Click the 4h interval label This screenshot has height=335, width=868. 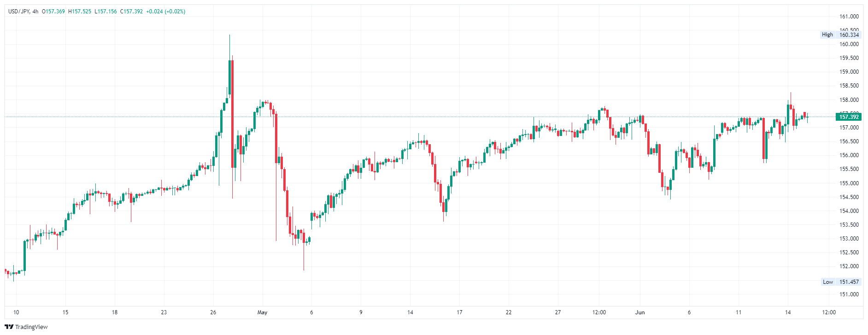point(35,12)
